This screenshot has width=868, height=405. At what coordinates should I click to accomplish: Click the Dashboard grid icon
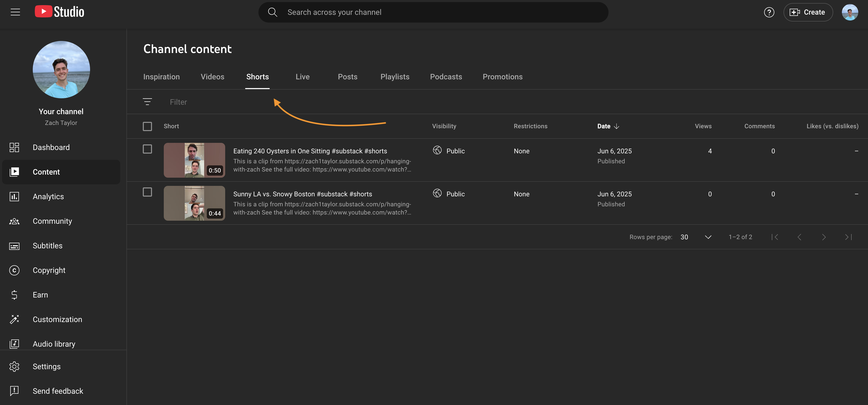pyautogui.click(x=14, y=147)
